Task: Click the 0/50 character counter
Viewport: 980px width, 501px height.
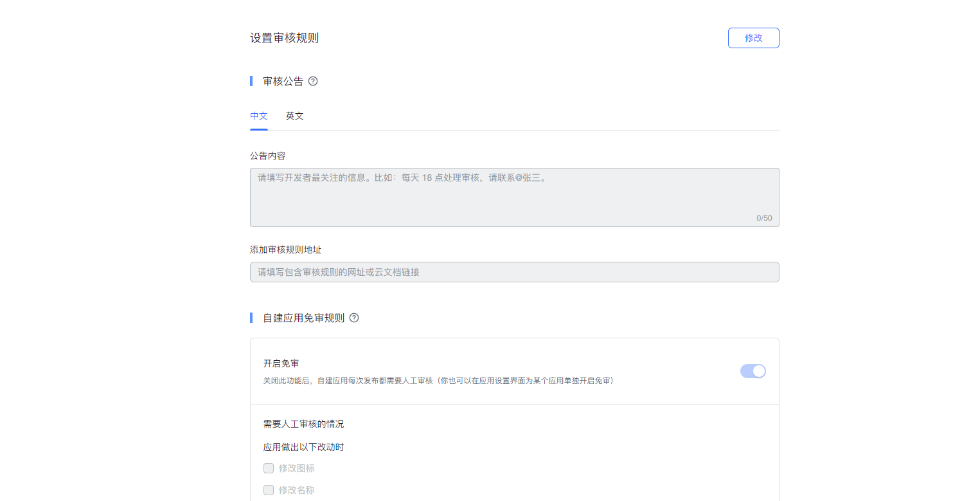Action: pos(764,218)
